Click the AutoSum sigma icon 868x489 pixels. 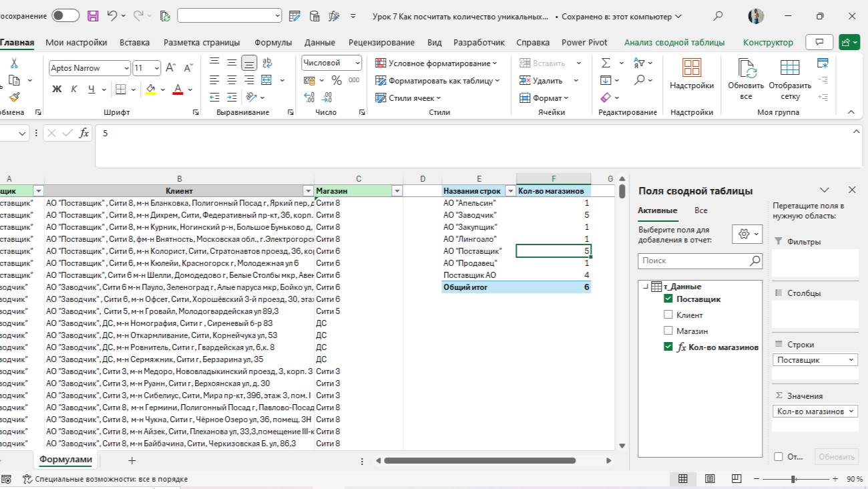[606, 63]
